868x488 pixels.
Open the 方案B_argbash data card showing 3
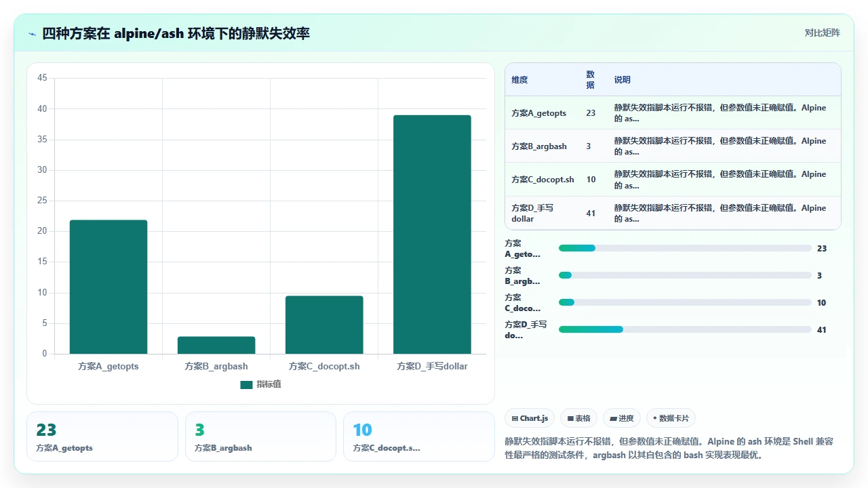pos(260,436)
